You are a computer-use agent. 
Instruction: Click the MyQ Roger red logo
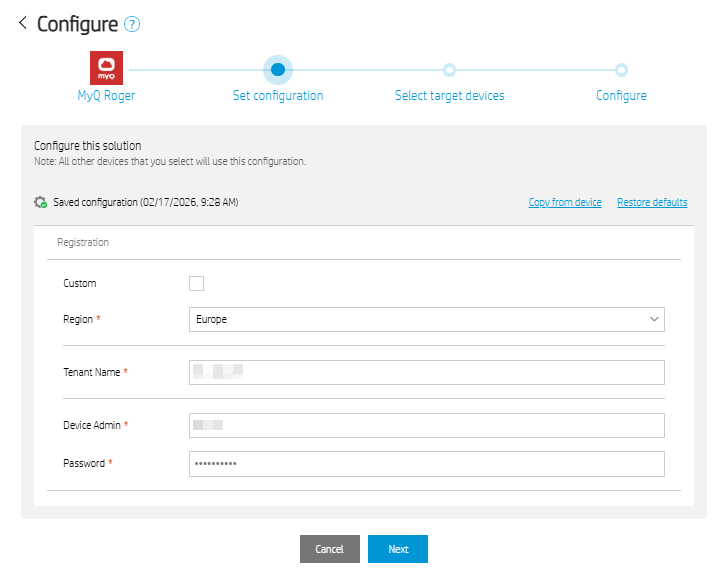(x=106, y=68)
